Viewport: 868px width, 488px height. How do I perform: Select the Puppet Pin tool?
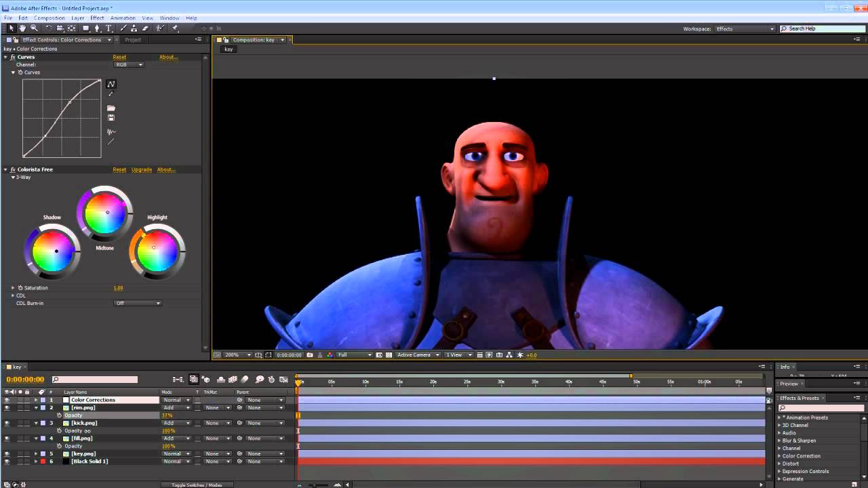175,28
